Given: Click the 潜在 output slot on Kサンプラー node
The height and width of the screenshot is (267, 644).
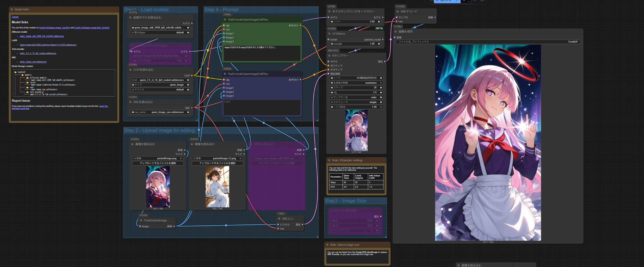Looking at the screenshot, I should pyautogui.click(x=385, y=62).
